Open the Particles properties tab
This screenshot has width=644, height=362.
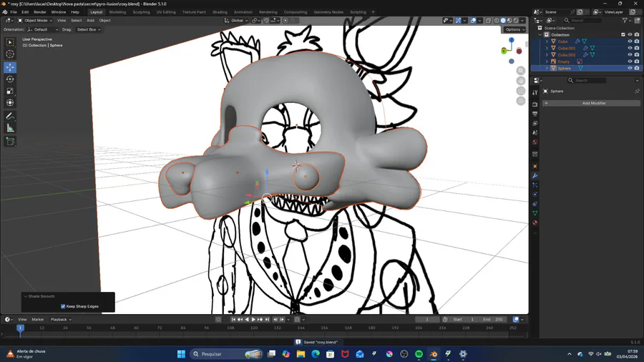pyautogui.click(x=535, y=185)
